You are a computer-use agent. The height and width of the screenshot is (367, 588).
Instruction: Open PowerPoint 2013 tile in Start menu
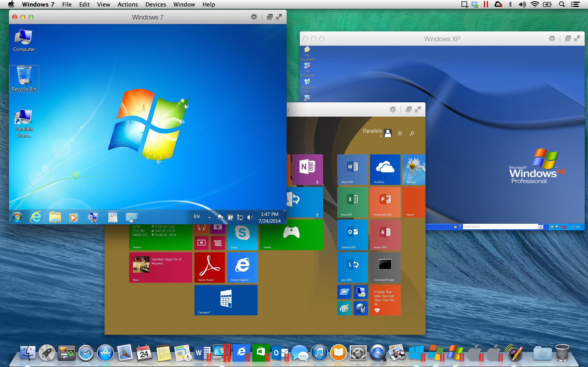(384, 200)
